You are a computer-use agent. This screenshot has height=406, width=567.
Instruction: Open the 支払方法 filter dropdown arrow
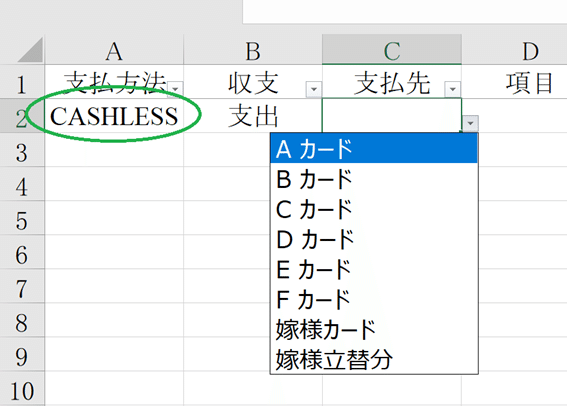(176, 89)
